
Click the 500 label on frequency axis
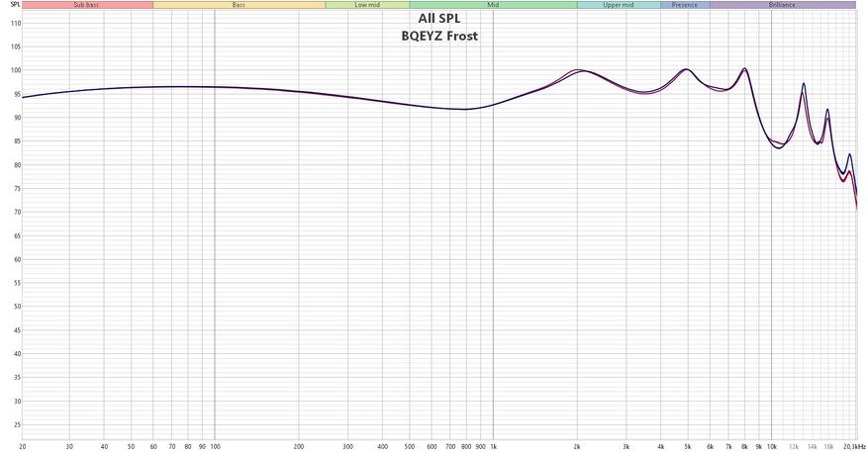pos(410,446)
